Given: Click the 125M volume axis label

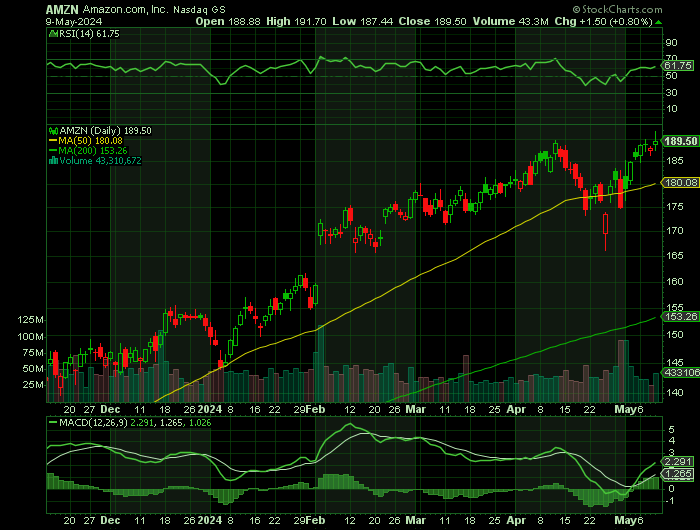Looking at the screenshot, I should [30, 320].
